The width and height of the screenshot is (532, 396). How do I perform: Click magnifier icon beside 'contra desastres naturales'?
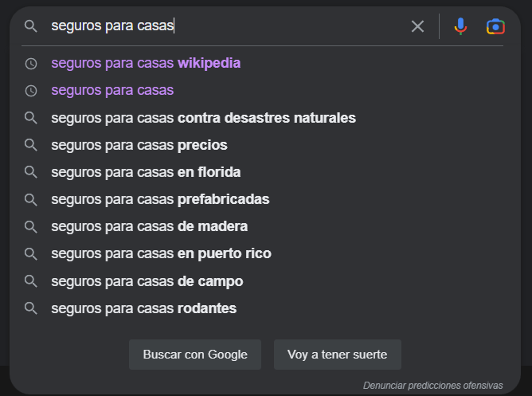click(x=31, y=118)
